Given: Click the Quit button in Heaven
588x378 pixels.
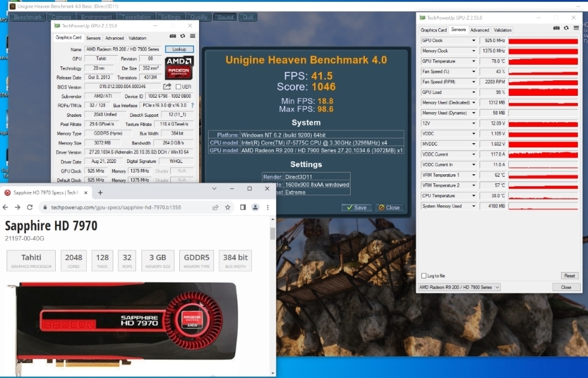Looking at the screenshot, I should click(x=248, y=17).
